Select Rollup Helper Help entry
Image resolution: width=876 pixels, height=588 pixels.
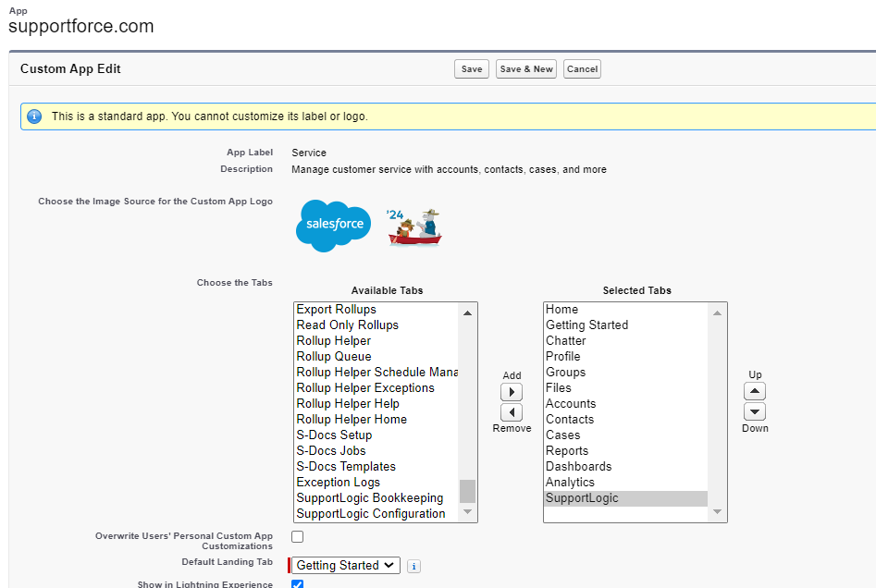(376, 403)
